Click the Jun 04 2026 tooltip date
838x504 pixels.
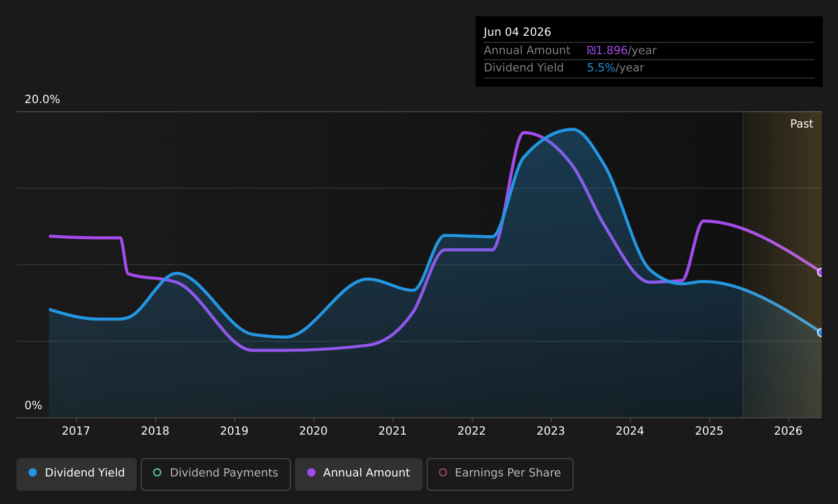coord(517,32)
